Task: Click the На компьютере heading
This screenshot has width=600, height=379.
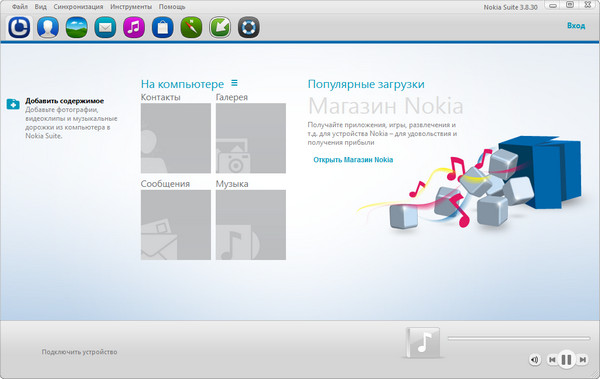Action: tap(182, 84)
